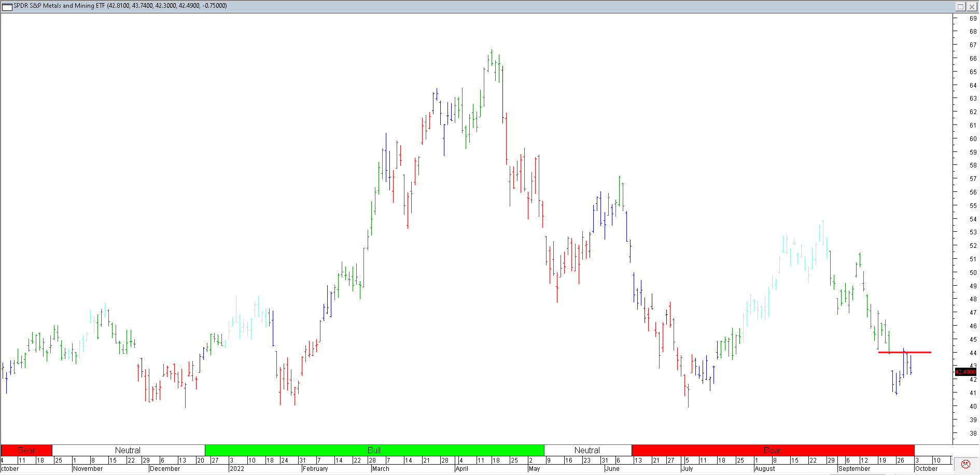Click the July label on the date axis
This screenshot has width=980, height=475.
[688, 469]
